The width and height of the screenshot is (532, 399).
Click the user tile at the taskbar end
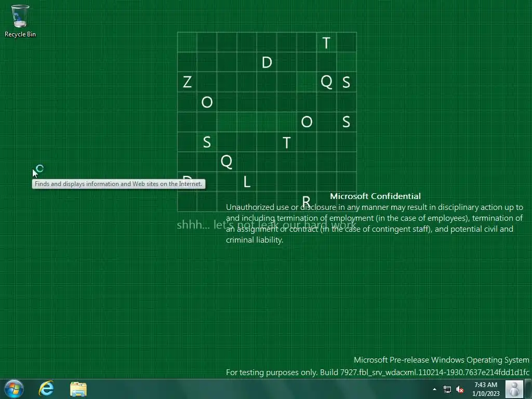point(514,389)
